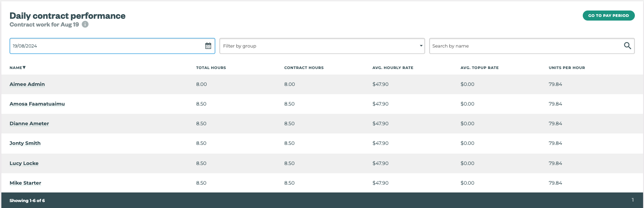Image resolution: width=644 pixels, height=208 pixels.
Task: Select the Dianne Ameter name link
Action: coord(29,123)
